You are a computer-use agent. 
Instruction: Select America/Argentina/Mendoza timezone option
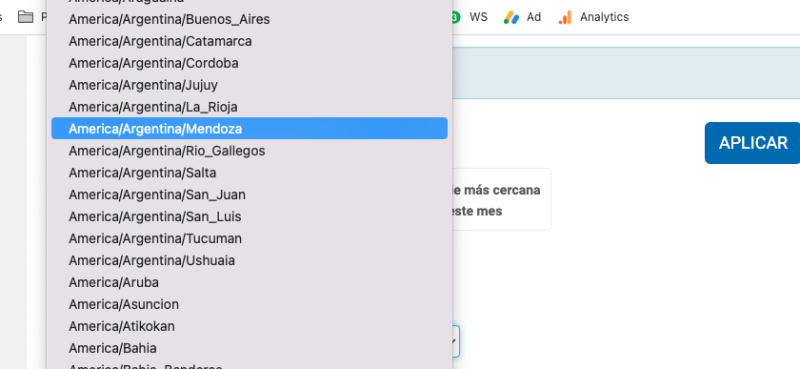249,129
